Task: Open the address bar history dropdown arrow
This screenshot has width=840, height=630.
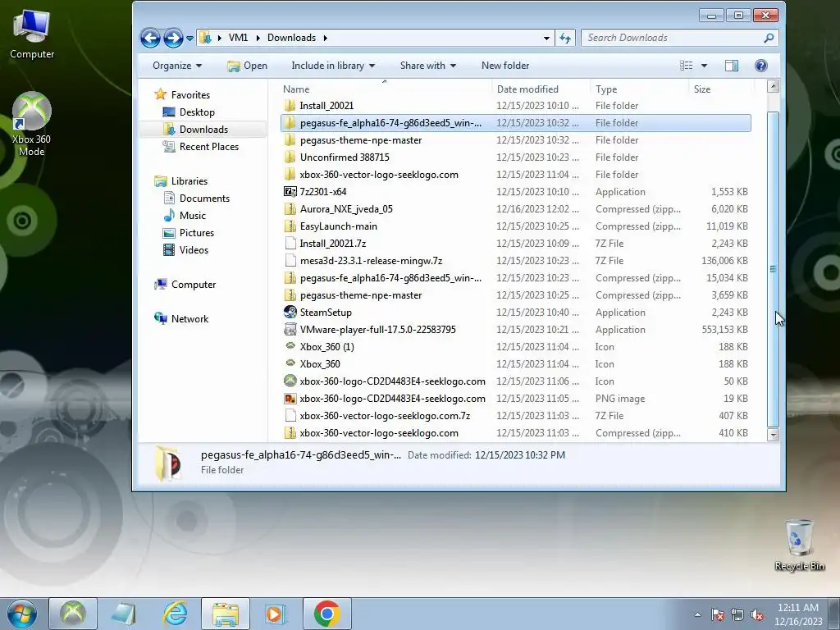Action: 546,38
